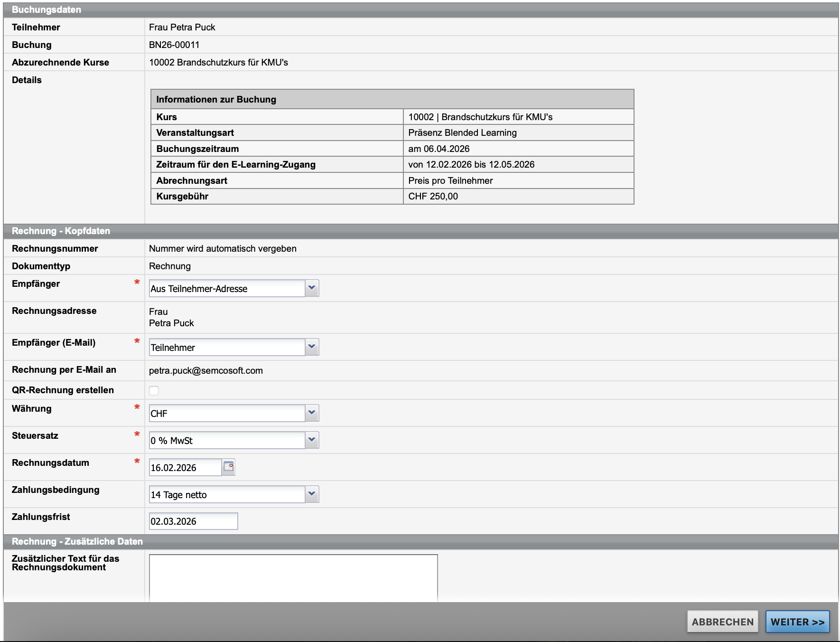Focus the Zahlungsfrist date field
This screenshot has height=642, width=840.
[193, 521]
